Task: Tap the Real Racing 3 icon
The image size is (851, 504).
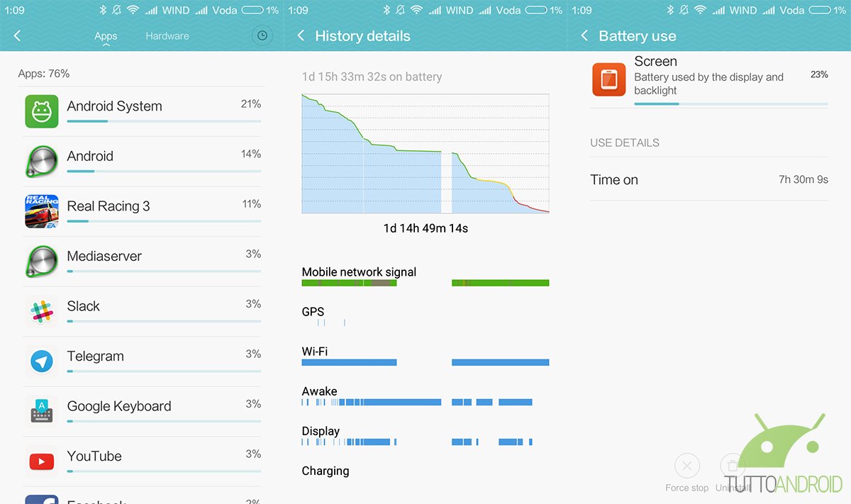Action: 42,211
